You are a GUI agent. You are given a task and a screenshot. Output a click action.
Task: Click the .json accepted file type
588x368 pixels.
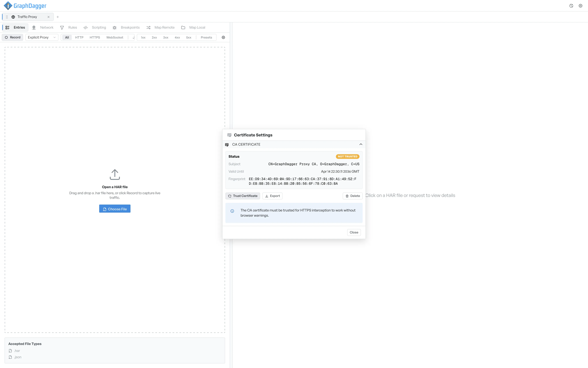coord(18,357)
